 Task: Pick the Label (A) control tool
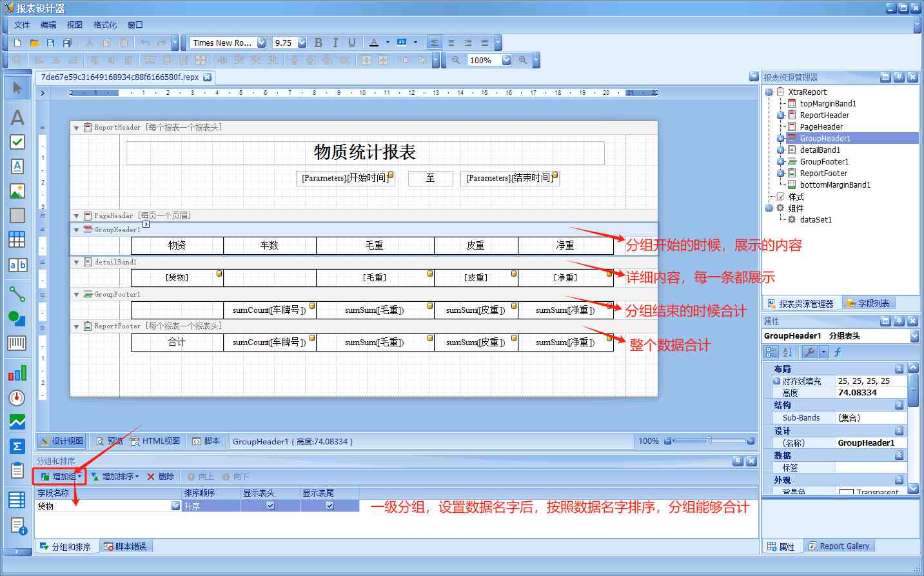(17, 117)
